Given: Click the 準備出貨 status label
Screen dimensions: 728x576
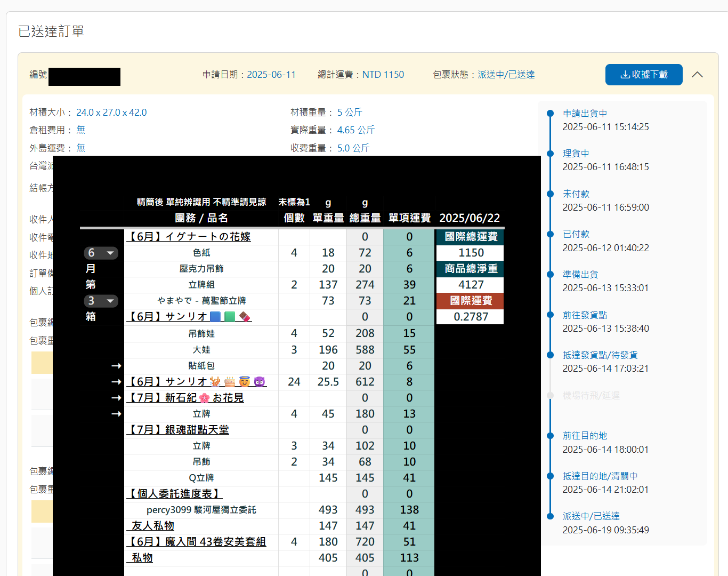Looking at the screenshot, I should pos(580,274).
